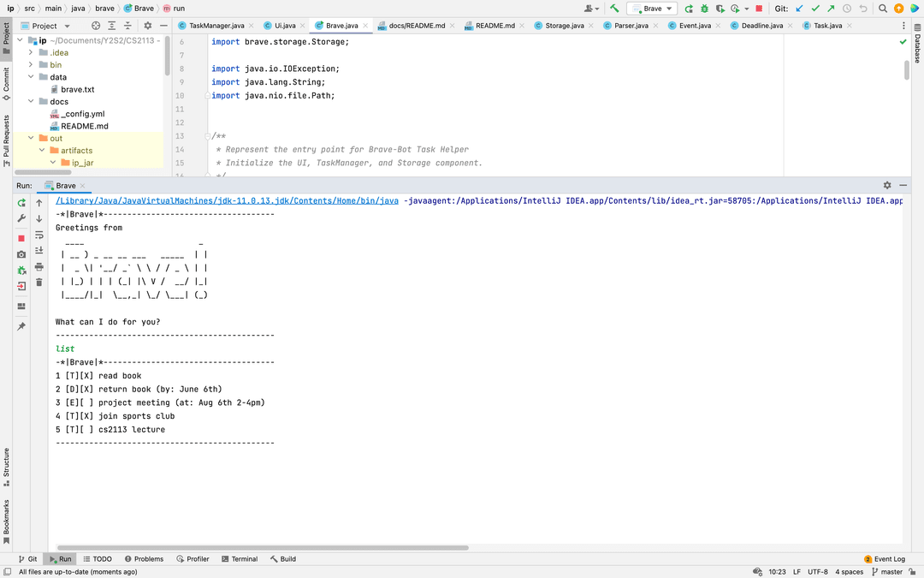
Task: Click the JDK java path link in console
Action: pyautogui.click(x=227, y=201)
